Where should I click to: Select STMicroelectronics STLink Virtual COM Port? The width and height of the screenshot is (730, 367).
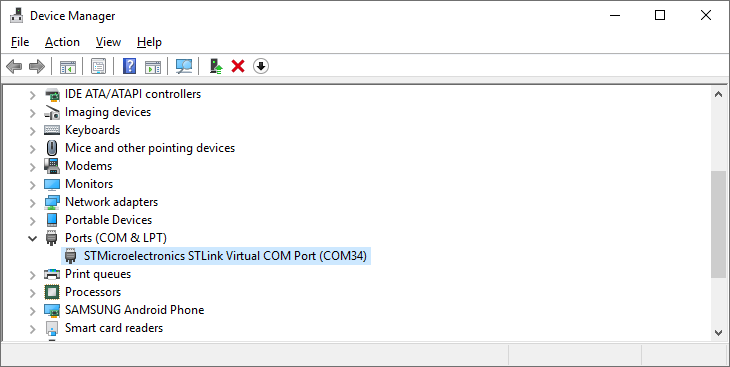coord(216,256)
